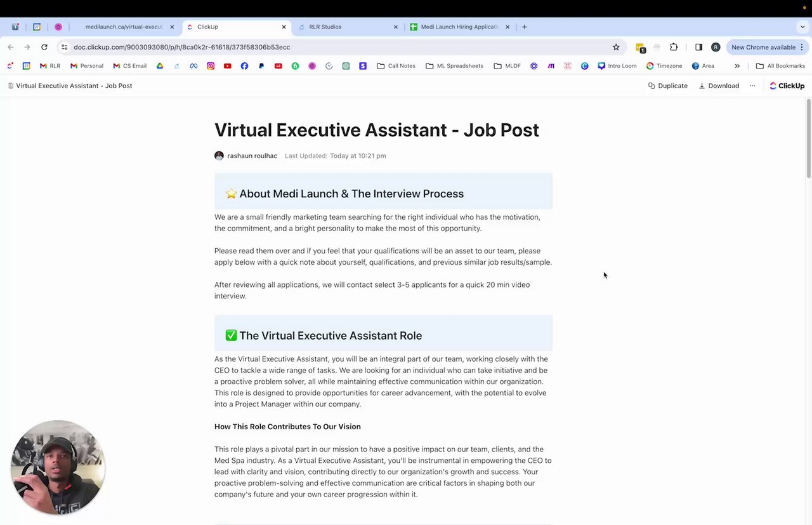Open the PayPal bookmark
This screenshot has width=812, height=525.
point(261,66)
